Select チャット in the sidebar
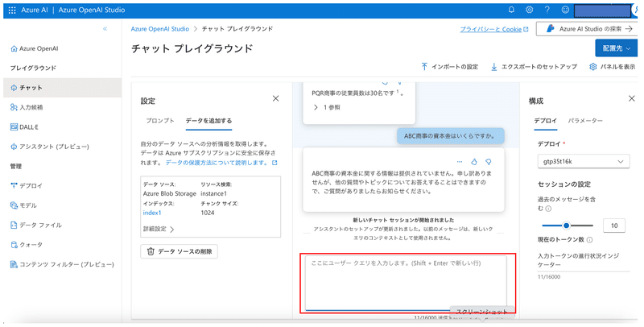 (x=63, y=88)
